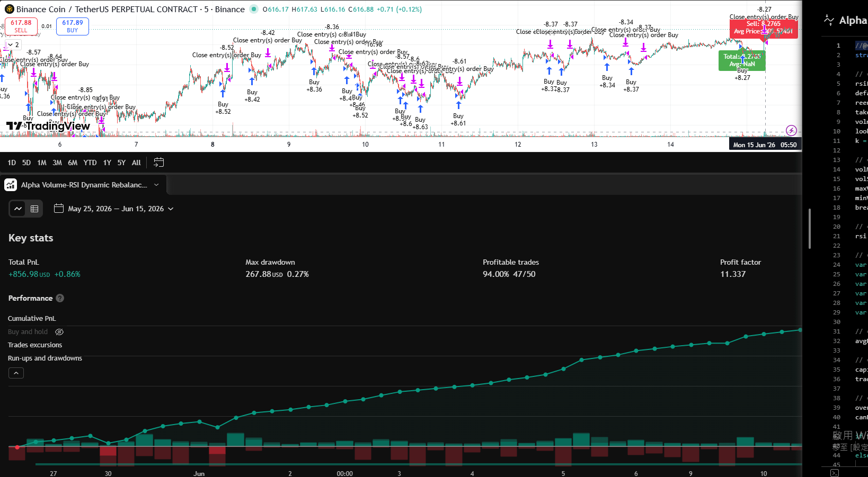Select the 5Y time range

(x=121, y=163)
